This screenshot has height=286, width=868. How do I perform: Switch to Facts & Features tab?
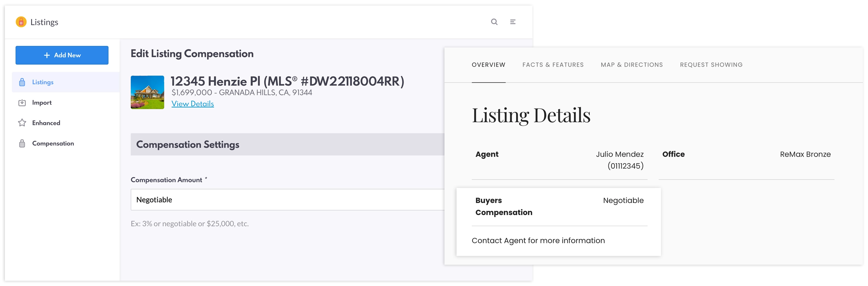(553, 65)
